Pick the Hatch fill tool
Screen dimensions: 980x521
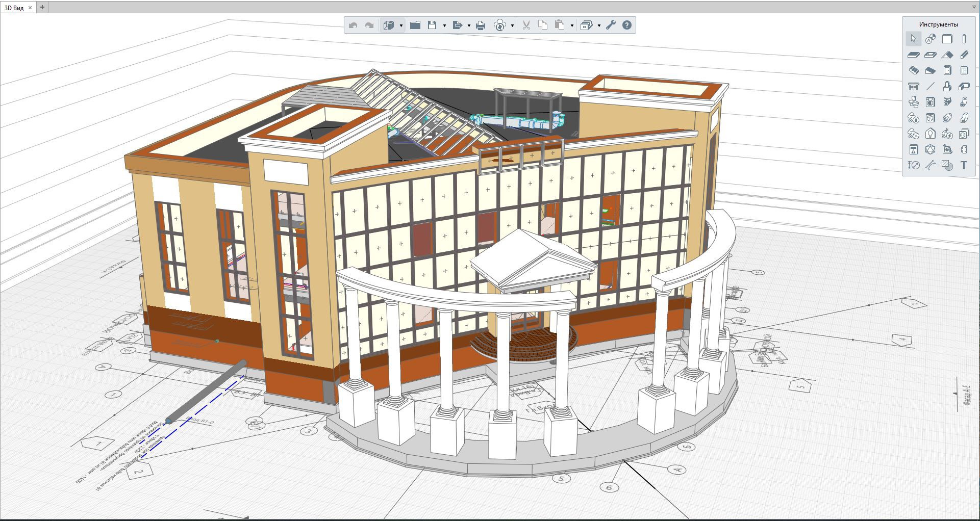click(947, 165)
